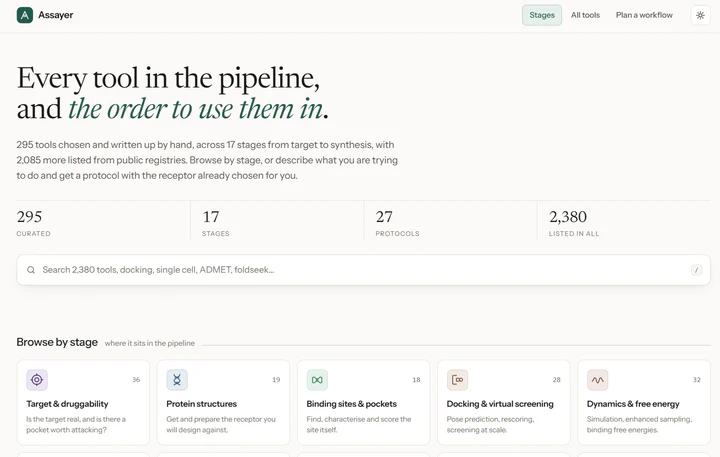Click the Target & druggability crosshair icon
Viewport: 720px width, 457px height.
37,380
